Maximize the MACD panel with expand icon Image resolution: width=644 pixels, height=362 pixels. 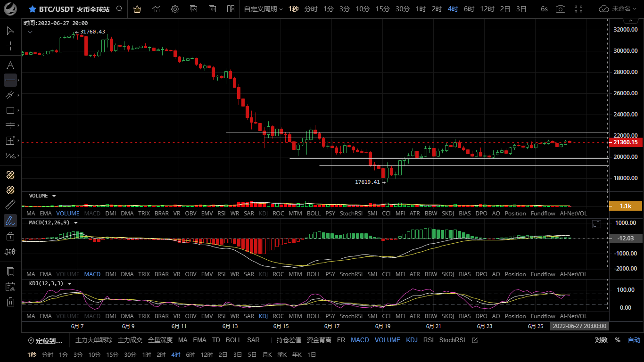(596, 224)
